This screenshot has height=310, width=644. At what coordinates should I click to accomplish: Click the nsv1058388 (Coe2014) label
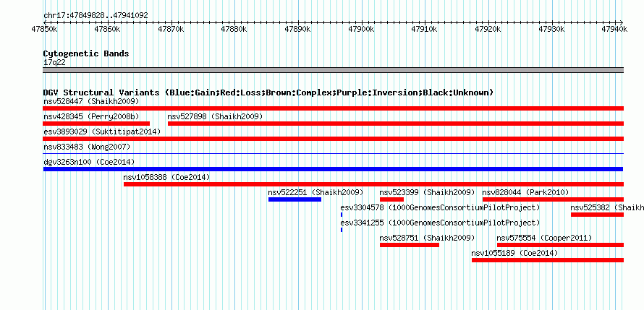[166, 177]
